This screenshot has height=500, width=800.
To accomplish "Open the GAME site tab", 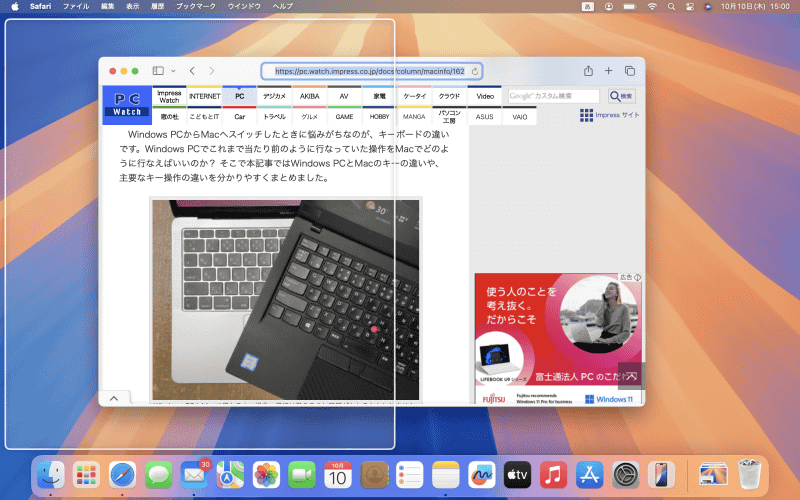I will coord(344,116).
